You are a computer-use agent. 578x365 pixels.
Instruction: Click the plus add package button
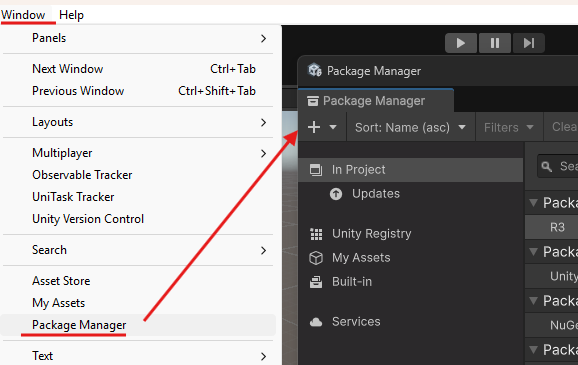314,127
